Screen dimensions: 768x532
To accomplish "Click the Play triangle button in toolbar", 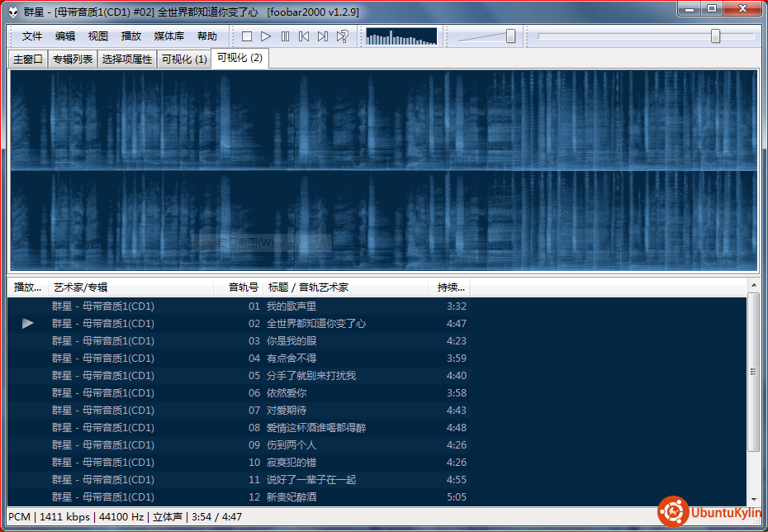I will pos(266,36).
